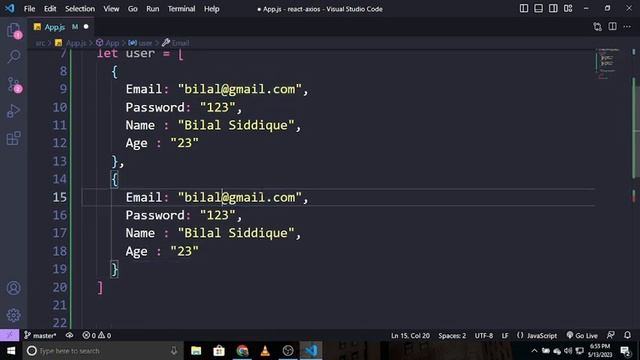Expand the App.js breadcrumb

(71, 43)
